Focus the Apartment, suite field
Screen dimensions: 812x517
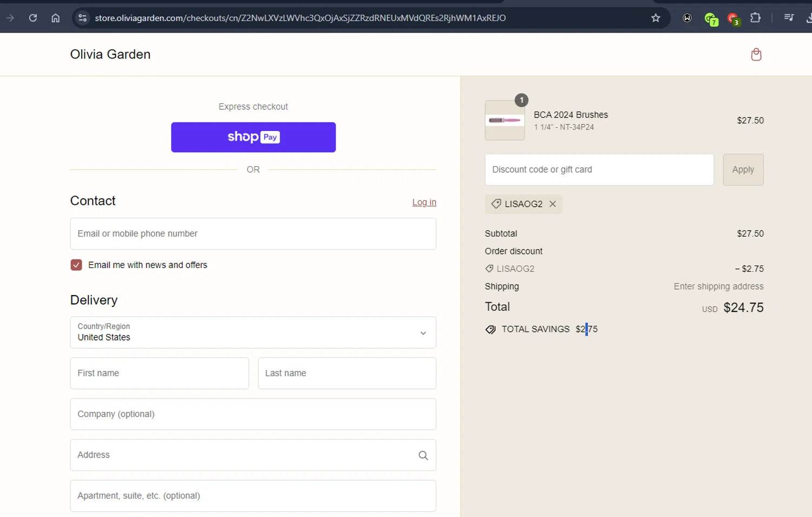coord(253,496)
